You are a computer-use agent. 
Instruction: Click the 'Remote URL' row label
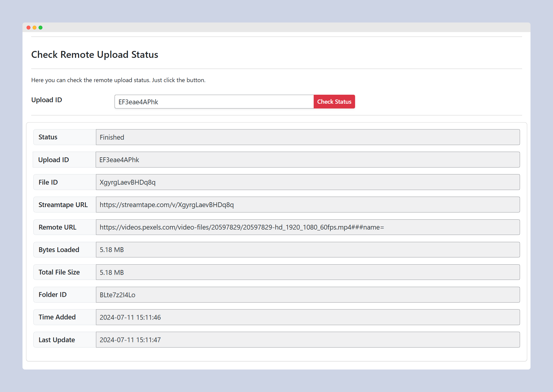coord(57,227)
